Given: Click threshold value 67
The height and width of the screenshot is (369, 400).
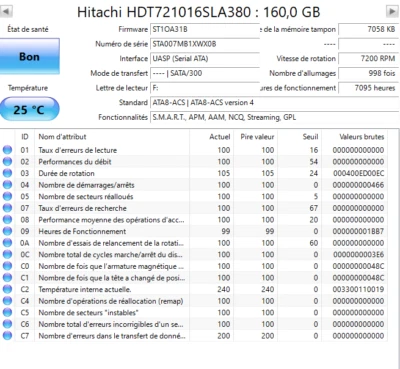Looking at the screenshot, I should pos(314,208).
